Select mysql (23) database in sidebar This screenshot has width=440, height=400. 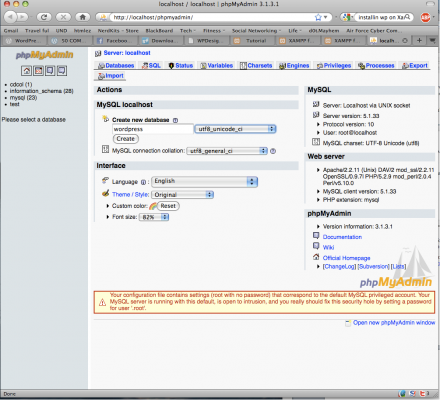coord(23,98)
